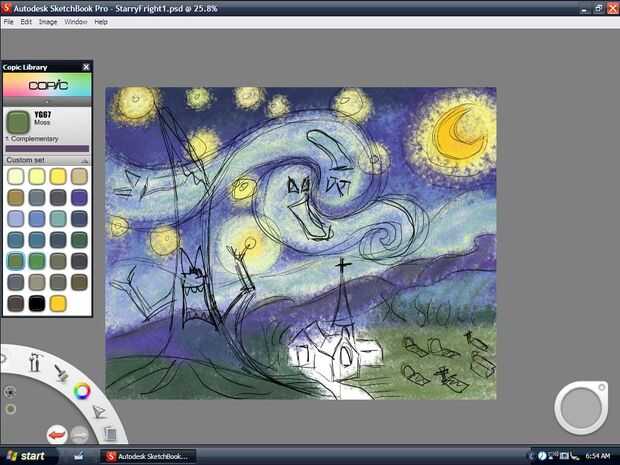Click the SketchBook app icon in title bar
Screen dimensions: 620x465
click(x=6, y=8)
